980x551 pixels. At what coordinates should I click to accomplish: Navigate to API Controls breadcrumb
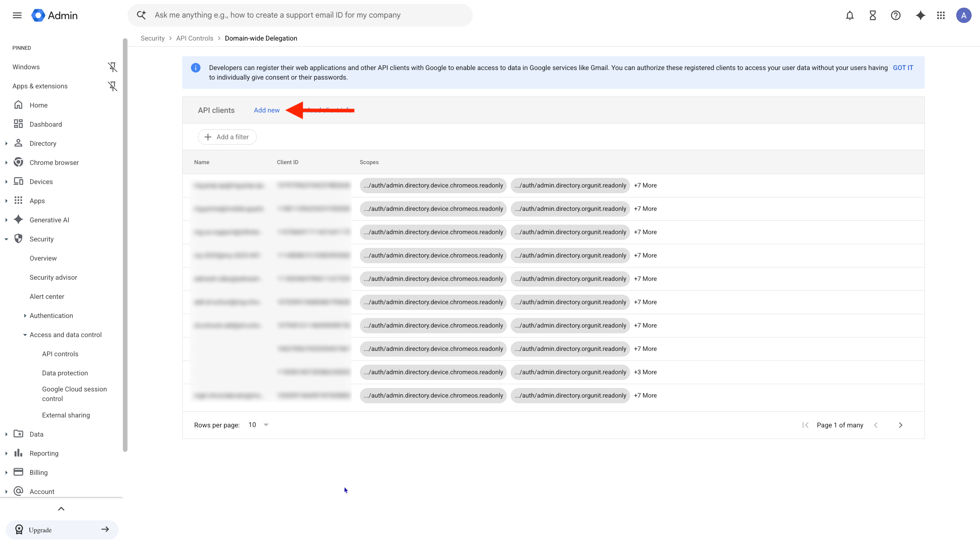pos(194,38)
